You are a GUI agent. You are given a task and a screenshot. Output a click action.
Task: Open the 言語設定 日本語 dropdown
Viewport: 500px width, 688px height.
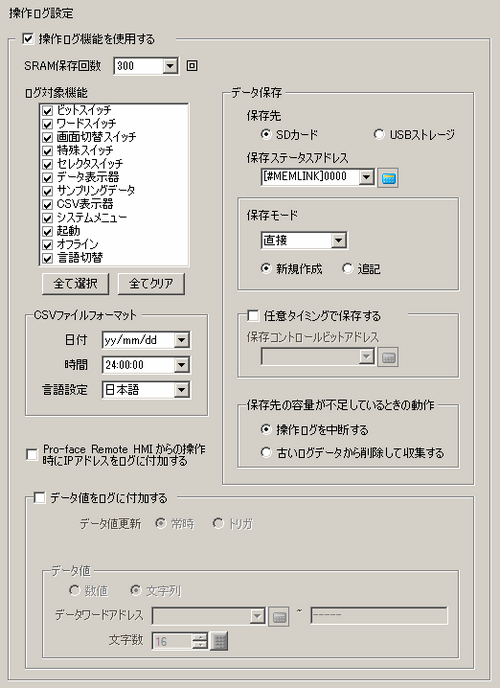[182, 390]
